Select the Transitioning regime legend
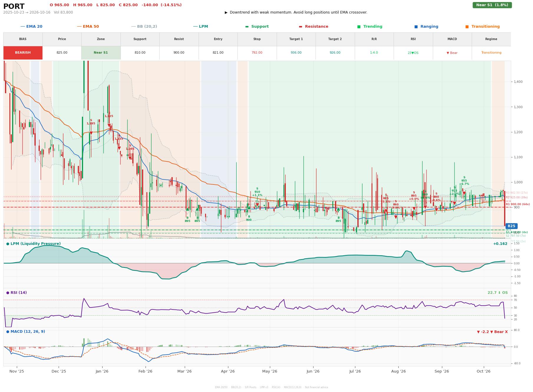Image resolution: width=533 pixels, height=392 pixels. [483, 27]
